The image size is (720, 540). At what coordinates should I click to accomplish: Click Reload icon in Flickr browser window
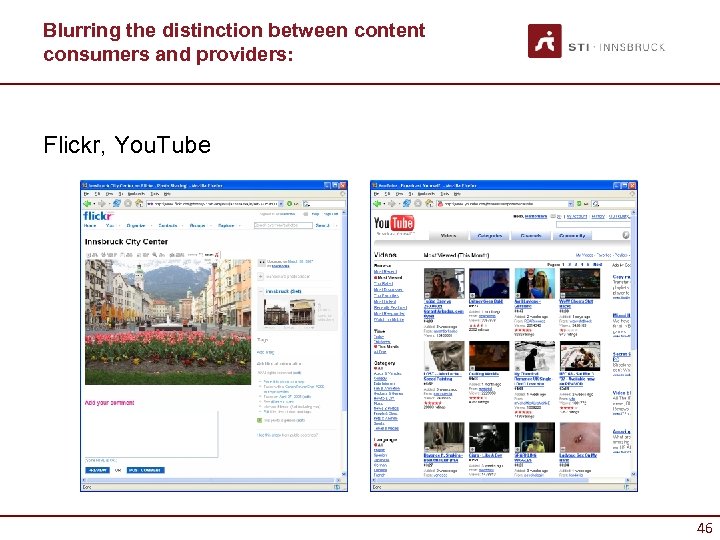click(x=117, y=203)
